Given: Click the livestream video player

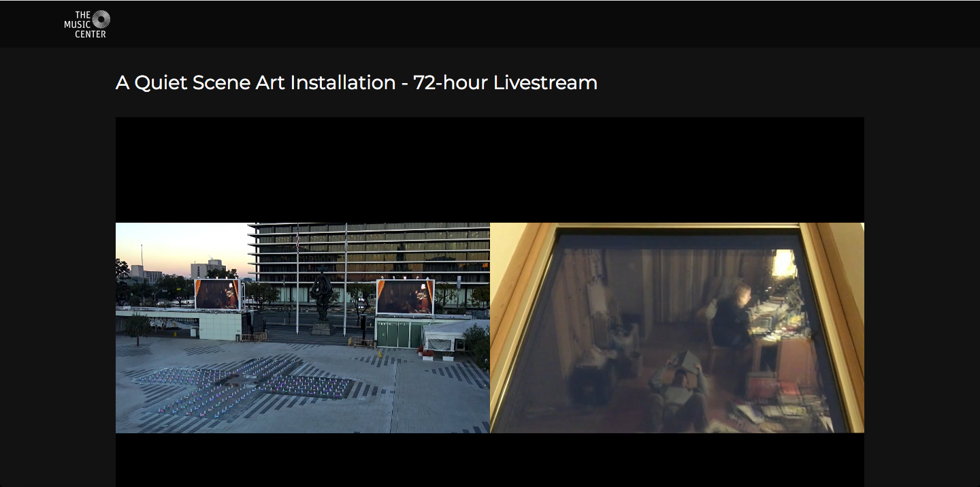Looking at the screenshot, I should click(x=490, y=302).
